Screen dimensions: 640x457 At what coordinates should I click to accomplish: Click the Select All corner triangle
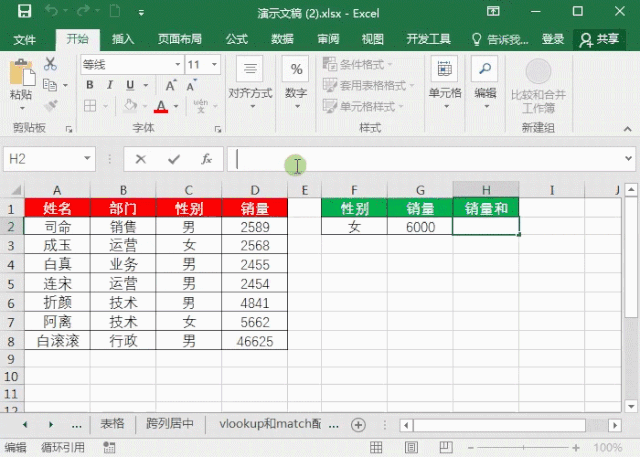(x=16, y=190)
